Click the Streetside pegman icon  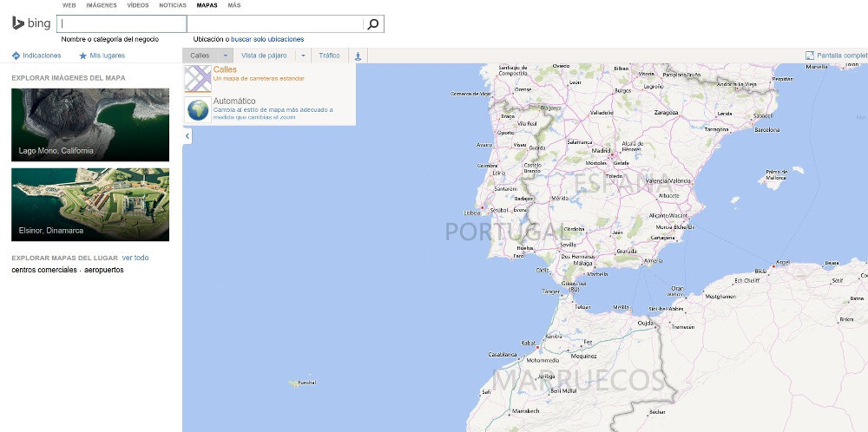(358, 56)
